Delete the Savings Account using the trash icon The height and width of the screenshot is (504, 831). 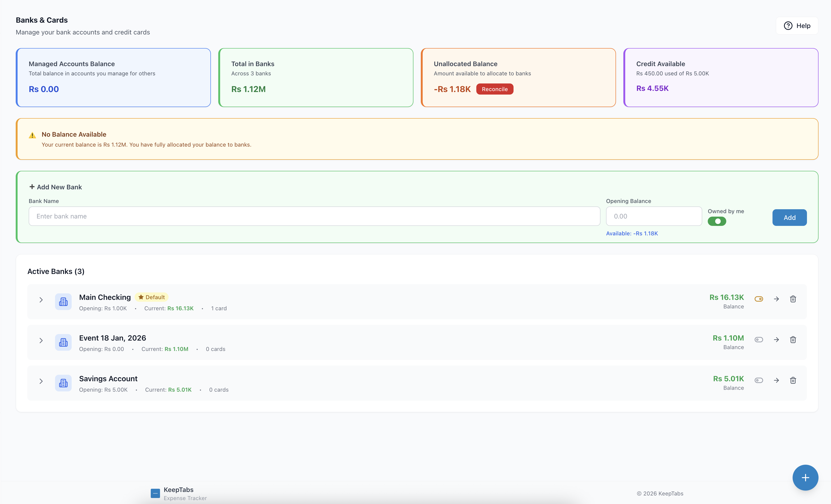click(793, 380)
